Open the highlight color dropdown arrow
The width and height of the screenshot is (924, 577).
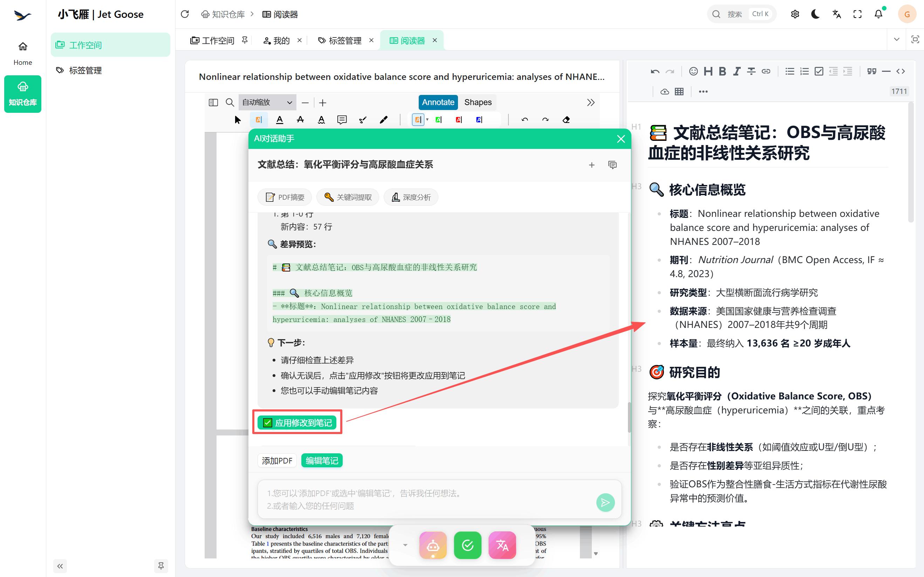pos(427,119)
